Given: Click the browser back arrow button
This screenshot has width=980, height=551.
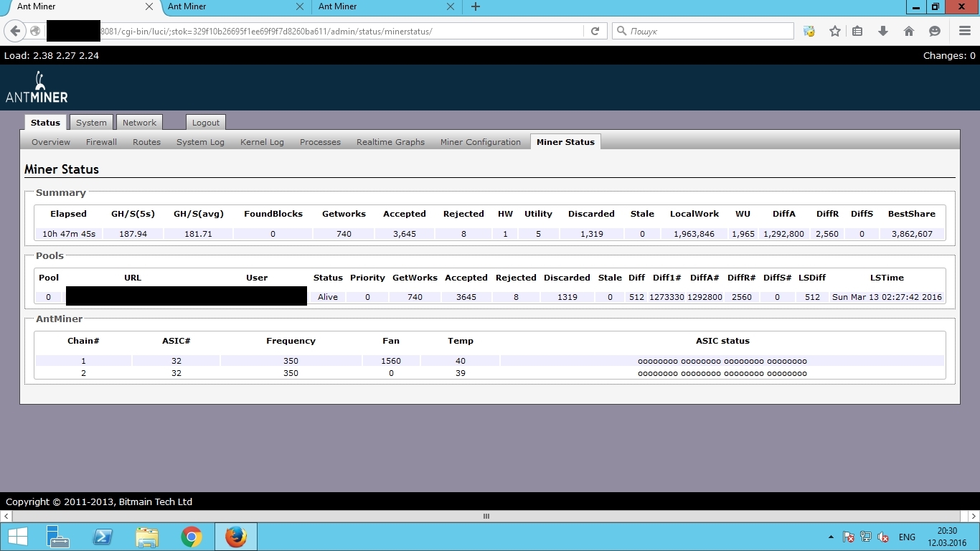Looking at the screenshot, I should 15,31.
